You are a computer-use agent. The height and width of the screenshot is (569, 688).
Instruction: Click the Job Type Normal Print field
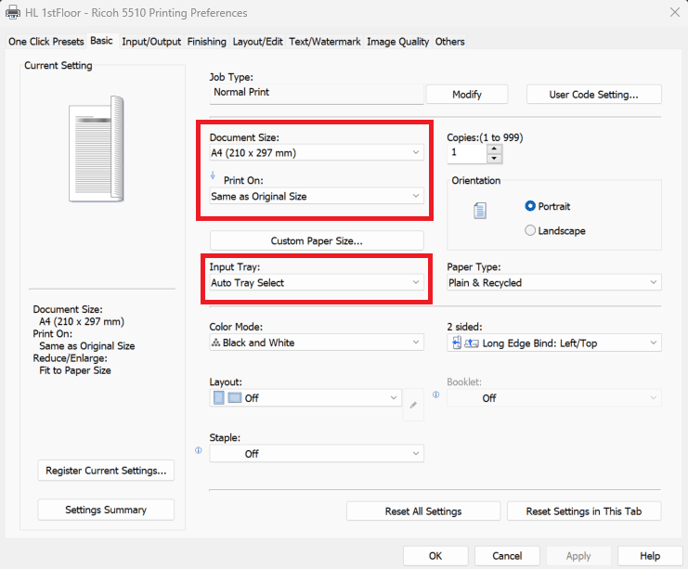316,93
